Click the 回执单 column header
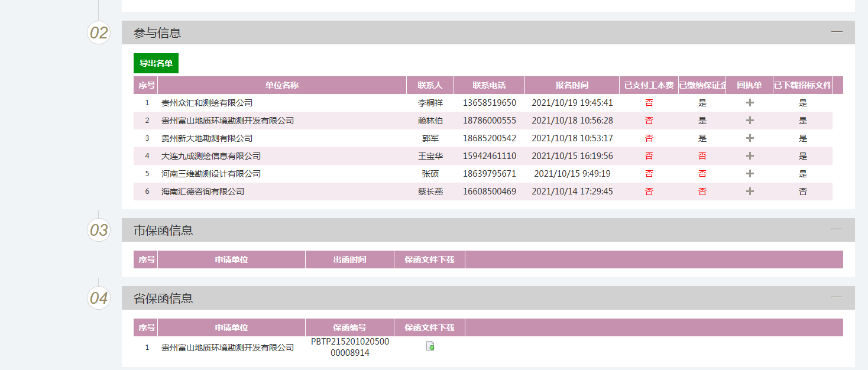Viewport: 868px width, 370px height. coord(749,85)
